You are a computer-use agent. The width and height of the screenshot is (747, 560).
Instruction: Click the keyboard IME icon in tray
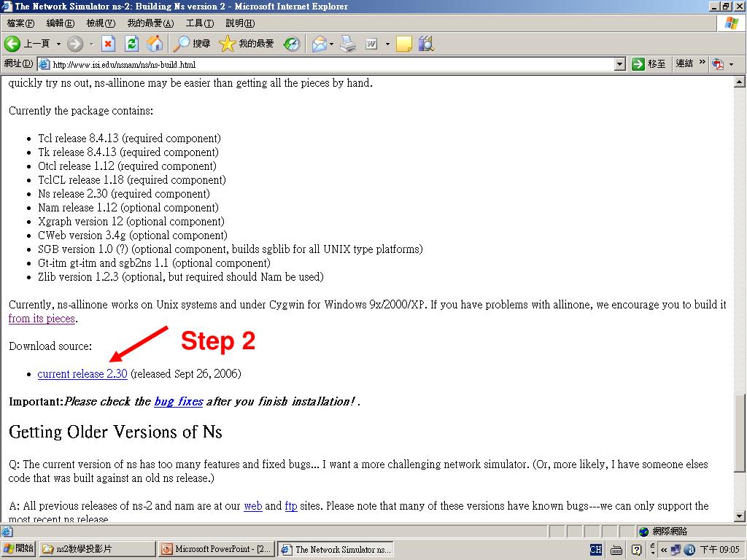(x=616, y=550)
